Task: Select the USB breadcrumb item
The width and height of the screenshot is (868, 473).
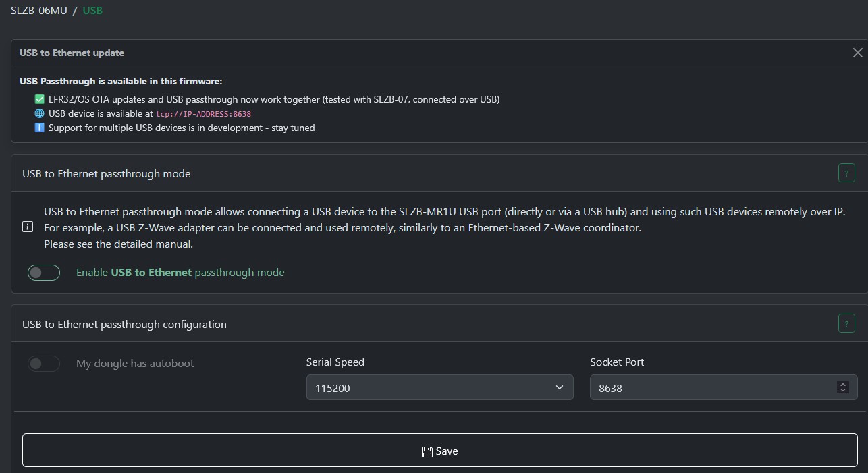Action: click(x=92, y=11)
